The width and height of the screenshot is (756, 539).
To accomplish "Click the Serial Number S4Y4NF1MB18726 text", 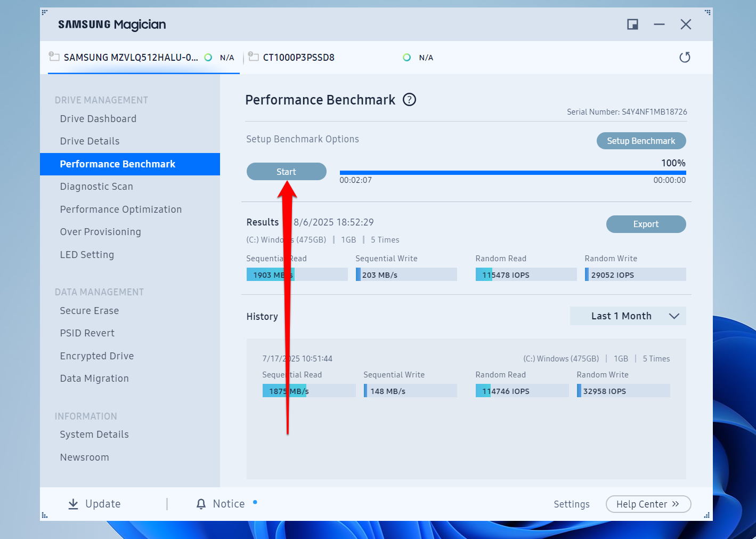I will click(627, 112).
